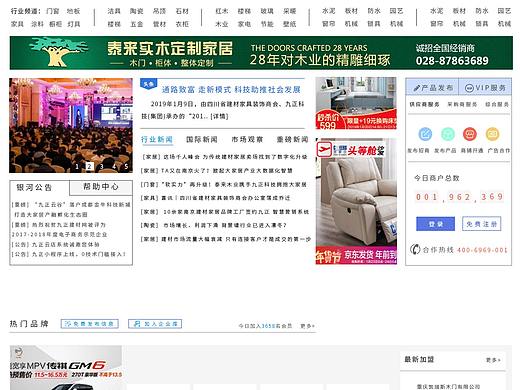
Task: Open the 木业 industry channel
Action: 222,24
